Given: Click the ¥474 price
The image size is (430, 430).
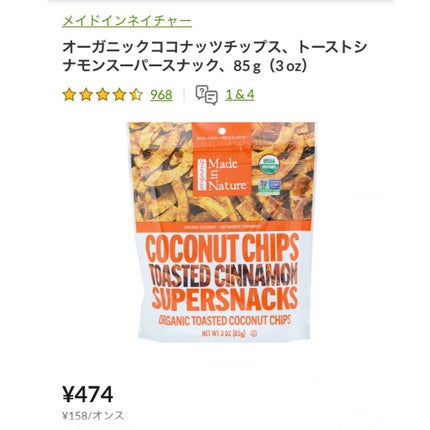Looking at the screenshot, I should [x=88, y=394].
